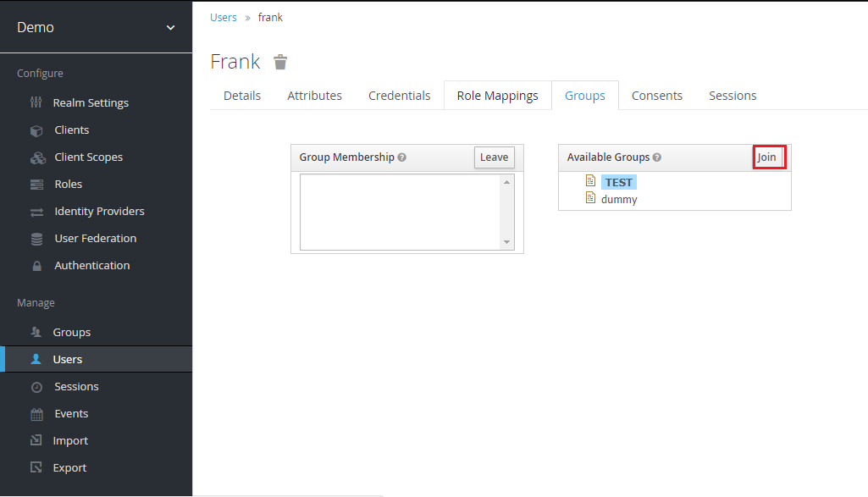The image size is (868, 497).
Task: Select the Groups tab
Action: pyautogui.click(x=584, y=96)
